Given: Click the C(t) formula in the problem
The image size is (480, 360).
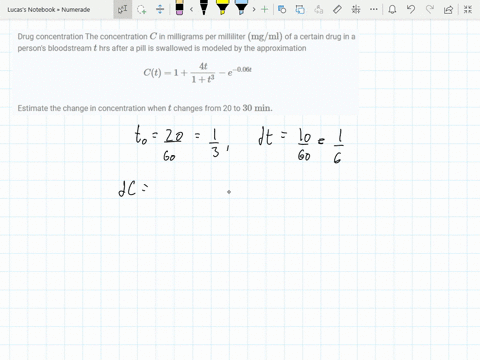Looking at the screenshot, I should (x=197, y=73).
